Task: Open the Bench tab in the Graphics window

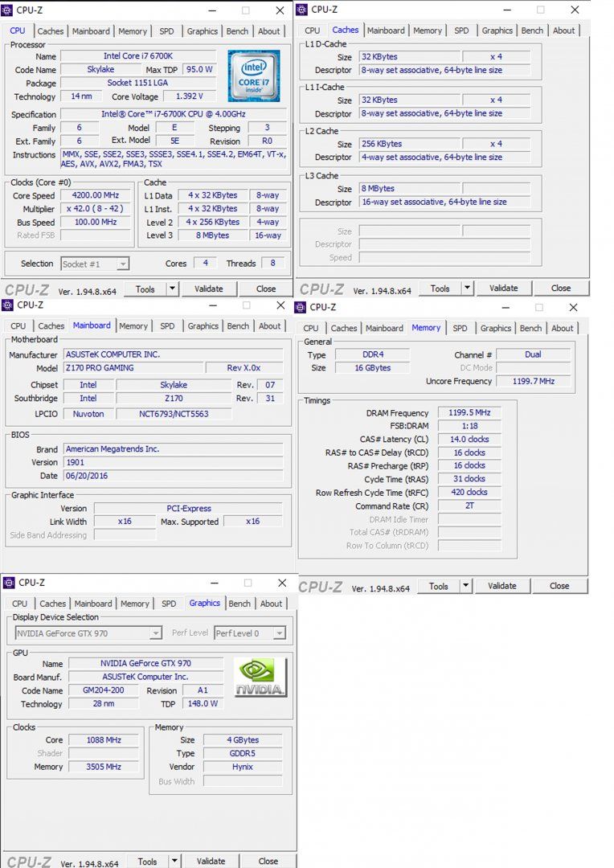Action: [x=239, y=604]
